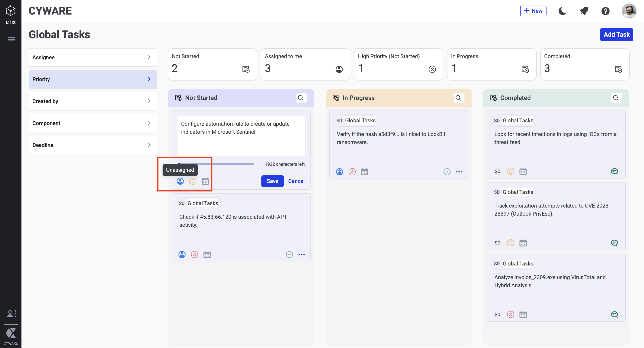Click the Cancel button on current task
The width and height of the screenshot is (644, 348).
pyautogui.click(x=296, y=181)
